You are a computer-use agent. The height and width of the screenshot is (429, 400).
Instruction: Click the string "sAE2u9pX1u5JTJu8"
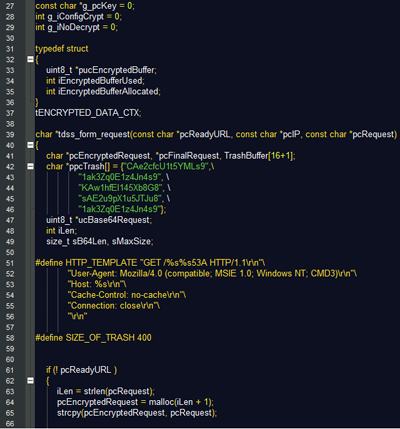[x=120, y=198]
